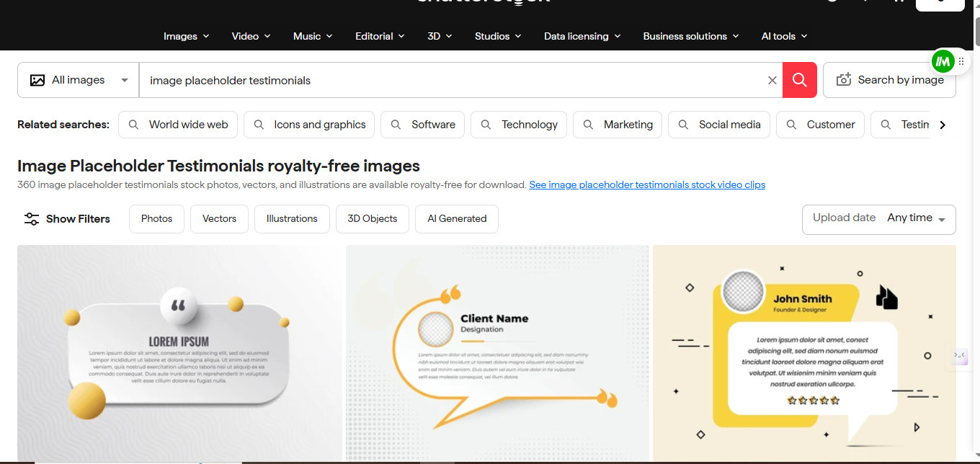The width and height of the screenshot is (980, 464).
Task: Click inside the search text field
Action: 447,80
